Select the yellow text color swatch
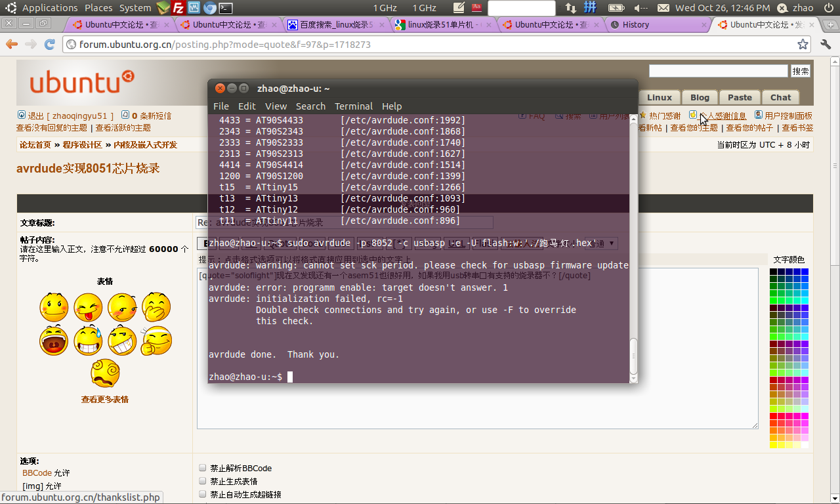 [x=773, y=445]
